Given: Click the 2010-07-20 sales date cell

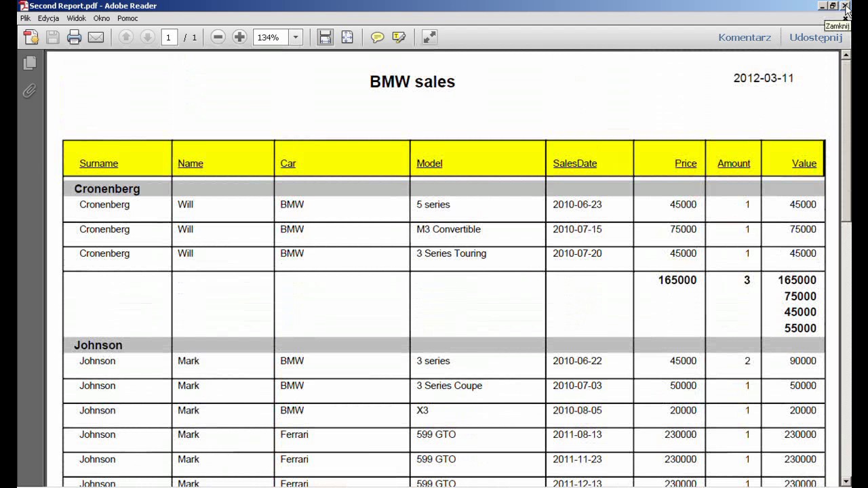Looking at the screenshot, I should (x=578, y=253).
